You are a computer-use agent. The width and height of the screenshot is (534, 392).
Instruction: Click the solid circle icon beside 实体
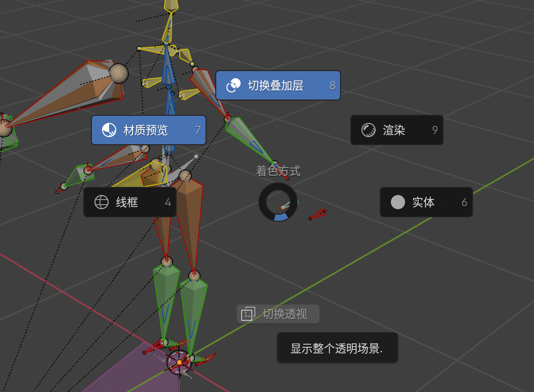click(x=398, y=202)
